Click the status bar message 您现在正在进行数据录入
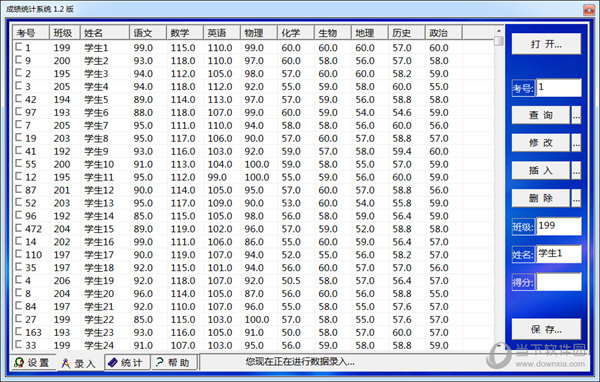The image size is (600, 382). pyautogui.click(x=300, y=362)
